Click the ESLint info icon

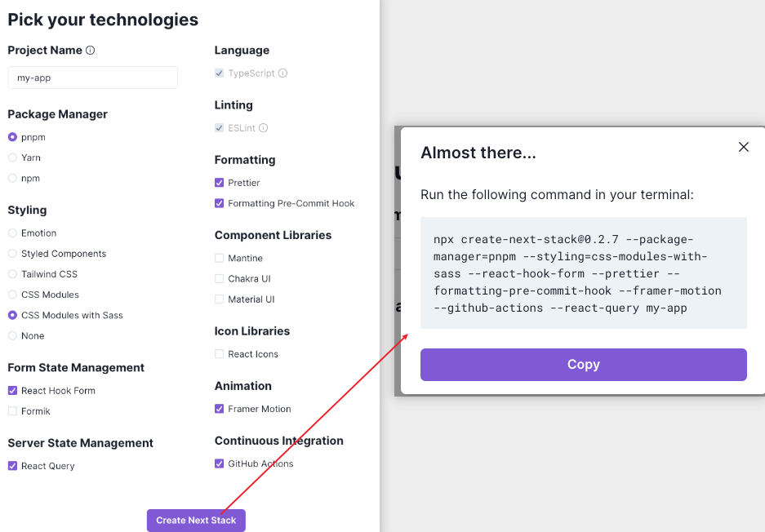coord(263,128)
